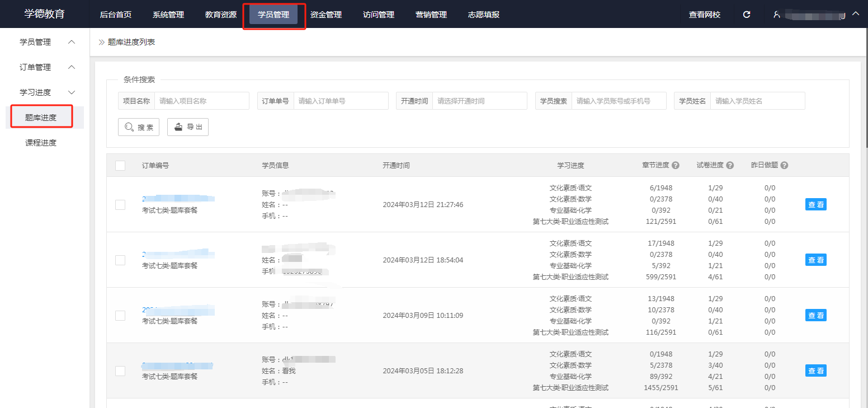
Task: Go to 后台首页 tab
Action: pyautogui.click(x=116, y=15)
